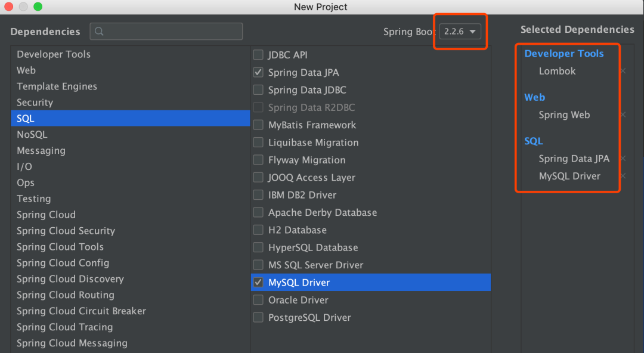Viewport: 644px width, 353px height.
Task: Uncheck the Spring Data JPA checkbox
Action: pyautogui.click(x=258, y=73)
